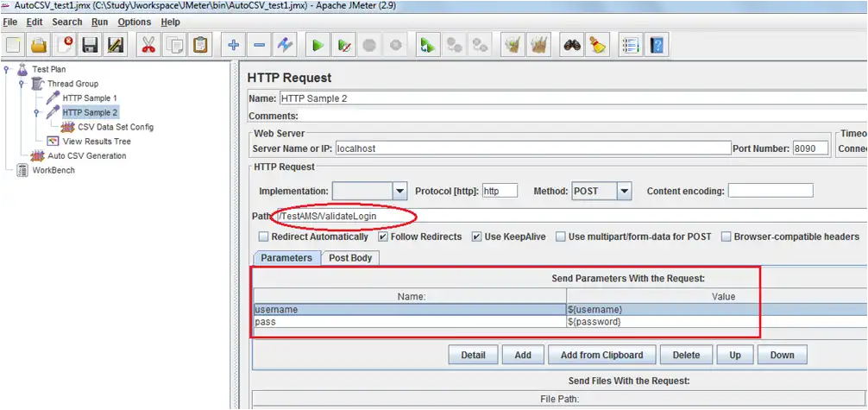This screenshot has width=868, height=410.
Task: Collapse the Test Plan tree node
Action: pos(7,69)
